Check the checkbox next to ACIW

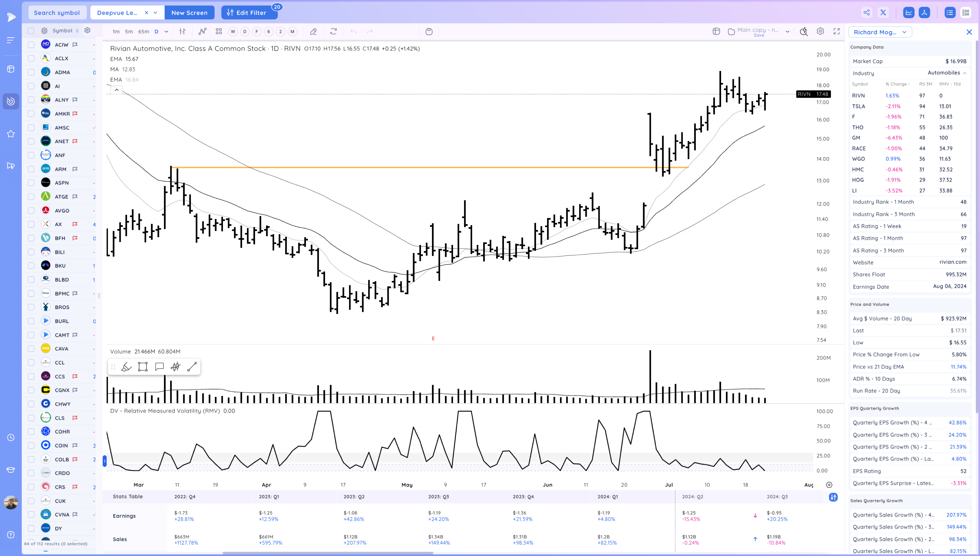coord(31,45)
